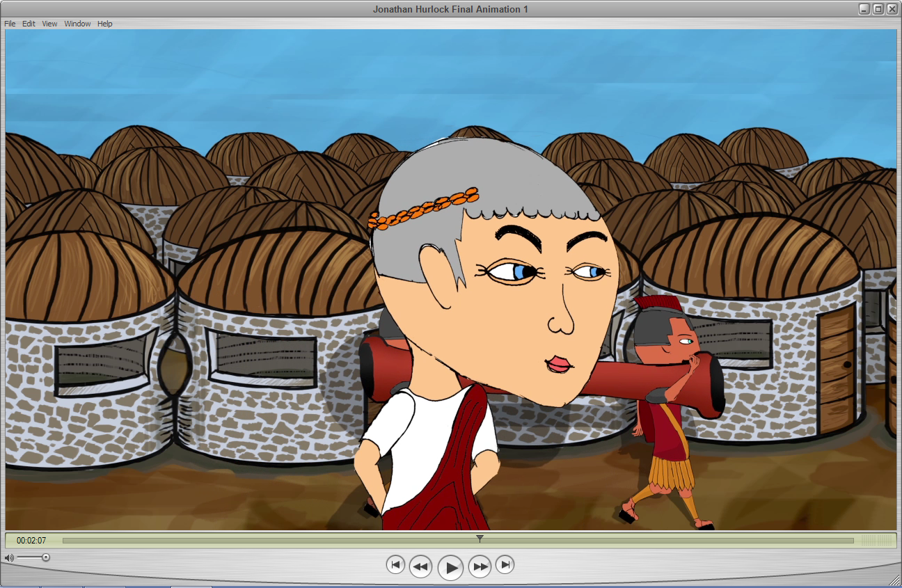Open the File menu
This screenshot has width=902, height=588.
coord(9,23)
